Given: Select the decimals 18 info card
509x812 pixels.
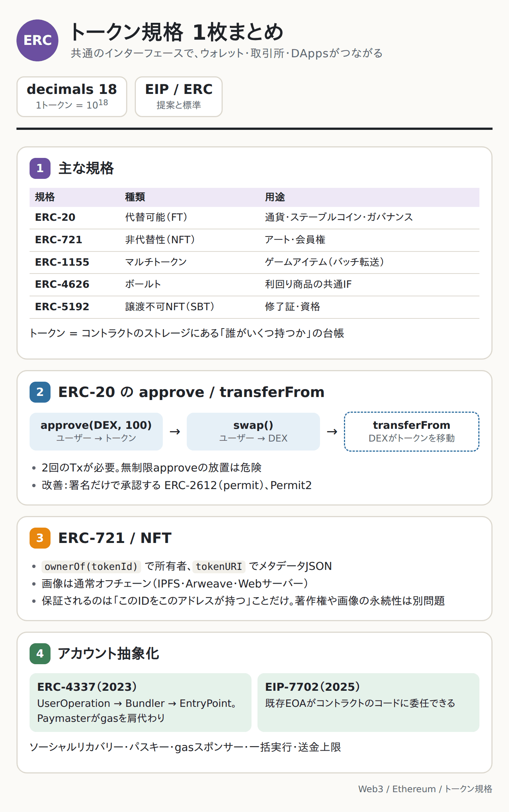Looking at the screenshot, I should point(72,97).
